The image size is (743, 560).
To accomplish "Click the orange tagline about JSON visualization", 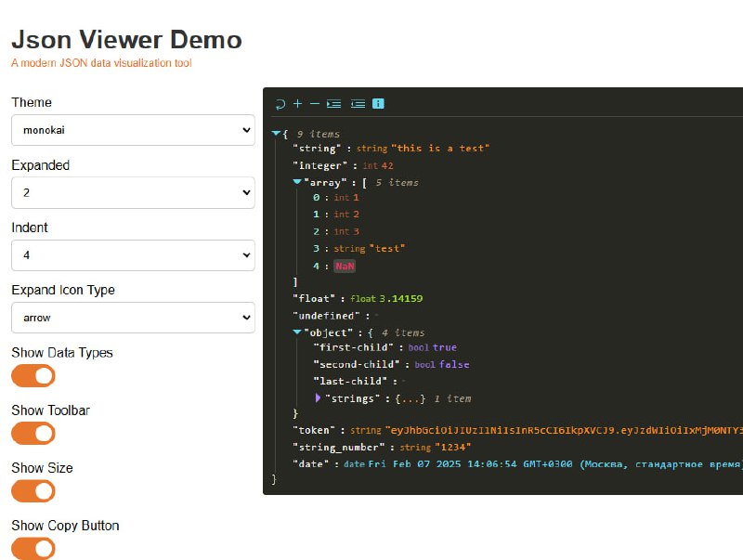I will coord(101,63).
